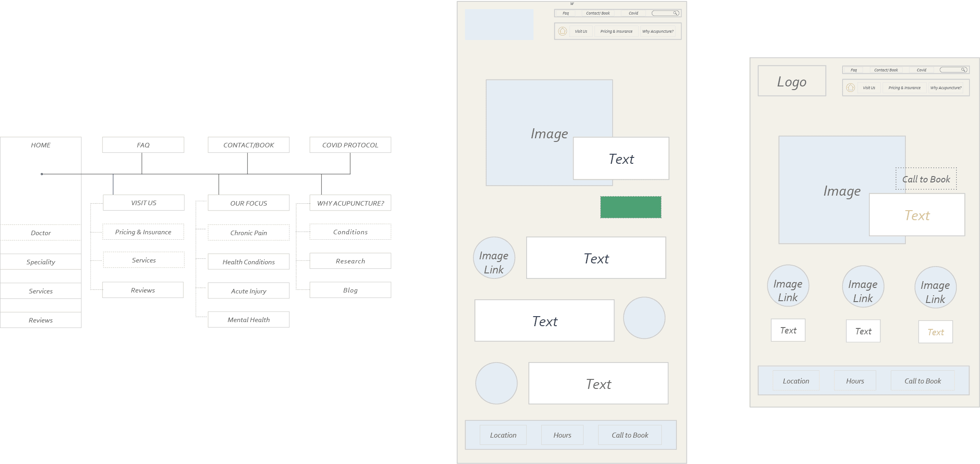This screenshot has height=464, width=980.
Task: Click the Chronic Pain box
Action: (x=249, y=232)
